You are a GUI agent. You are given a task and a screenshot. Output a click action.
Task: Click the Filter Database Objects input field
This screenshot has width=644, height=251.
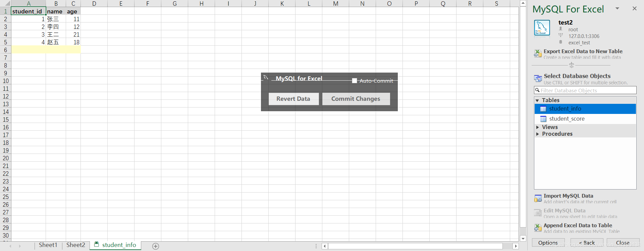click(585, 90)
